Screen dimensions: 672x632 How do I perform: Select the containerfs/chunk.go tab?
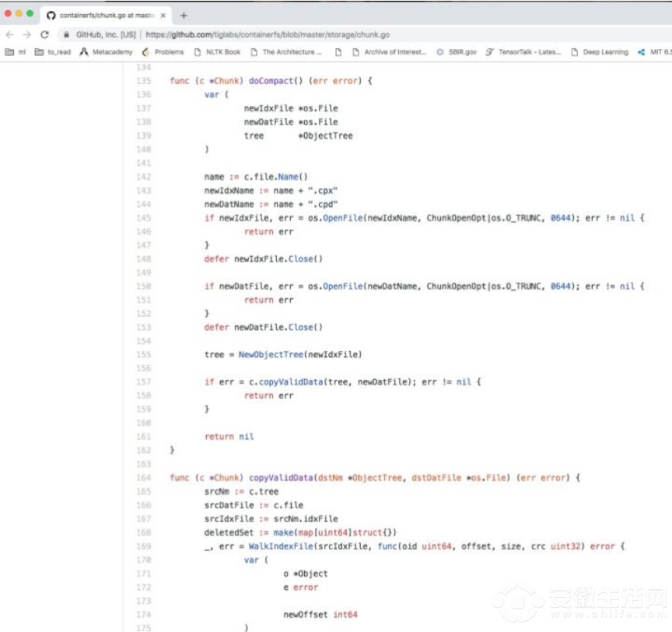point(107,16)
